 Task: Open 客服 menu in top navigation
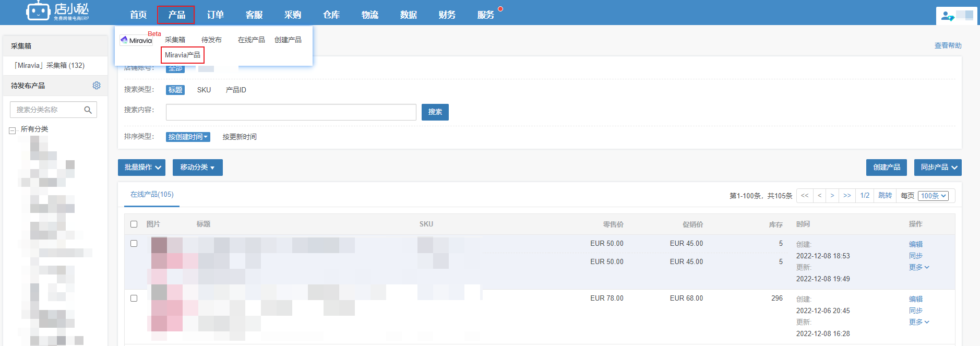pos(254,15)
